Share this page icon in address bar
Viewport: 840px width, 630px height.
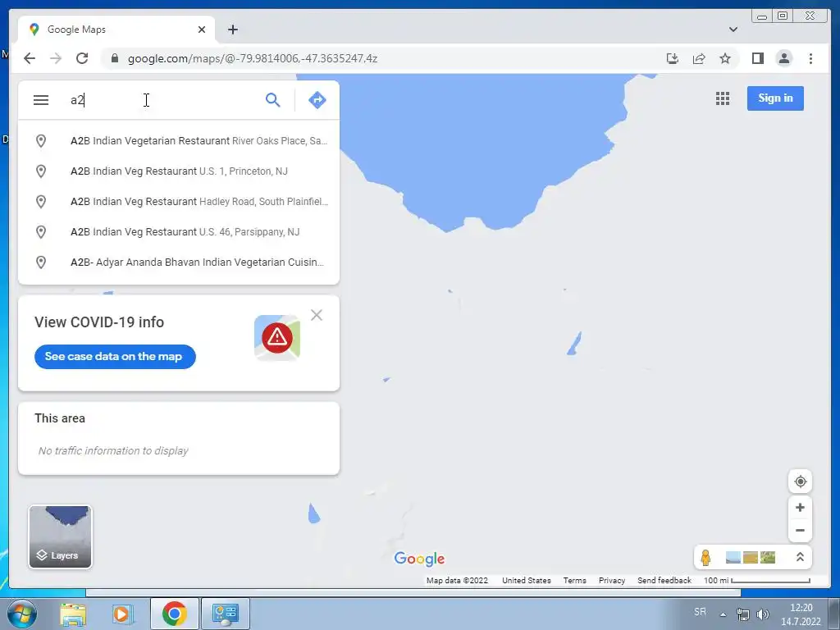(699, 58)
